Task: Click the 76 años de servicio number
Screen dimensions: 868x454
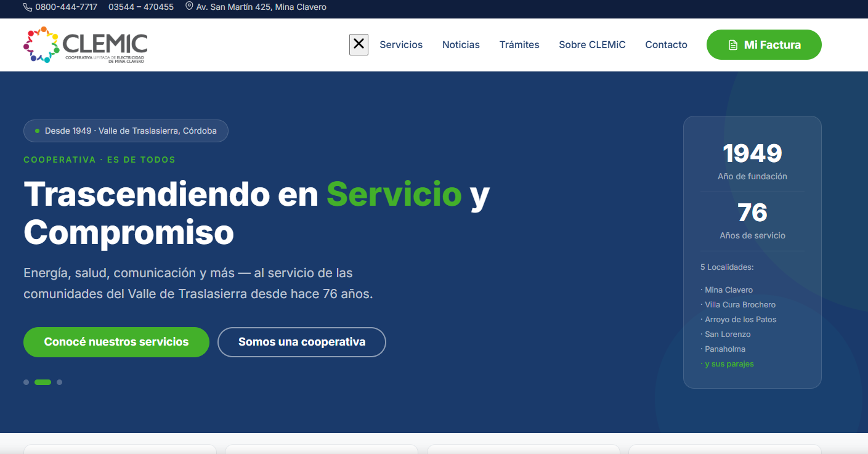Action: (752, 213)
